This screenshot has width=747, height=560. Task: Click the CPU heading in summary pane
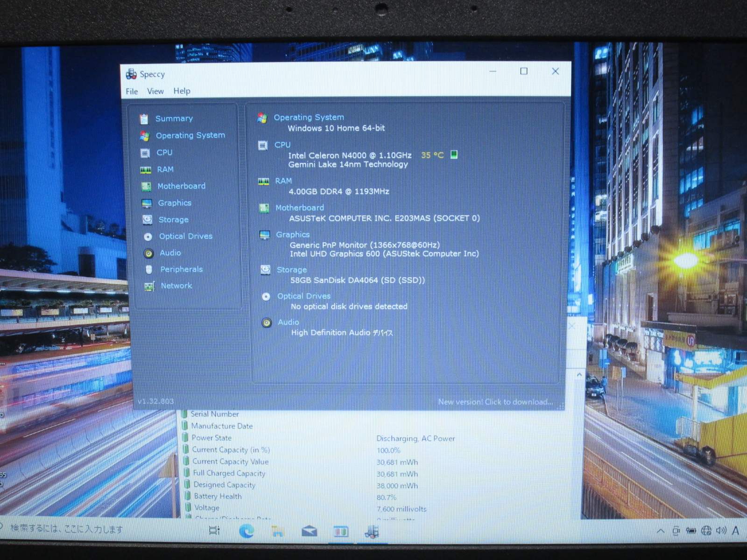282,145
